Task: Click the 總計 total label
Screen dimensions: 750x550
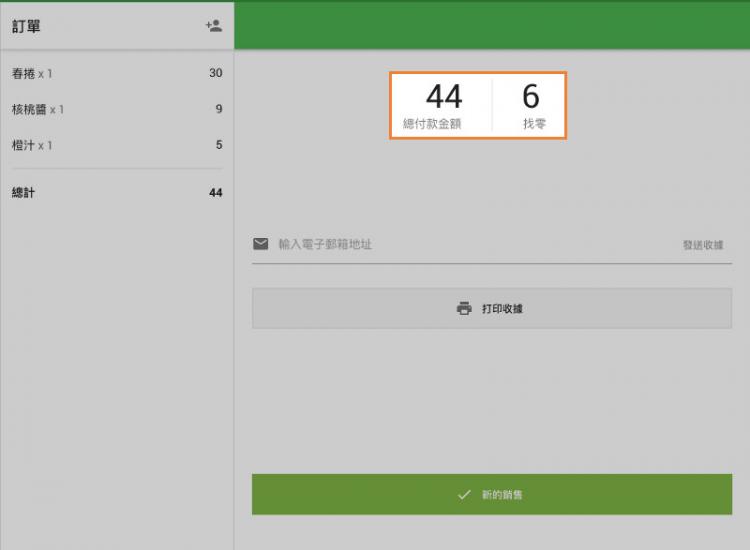Action: pos(23,193)
